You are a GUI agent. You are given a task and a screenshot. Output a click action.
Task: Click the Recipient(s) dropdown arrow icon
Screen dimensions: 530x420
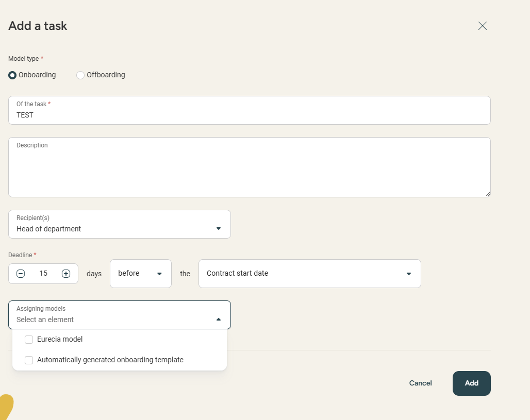pyautogui.click(x=219, y=229)
